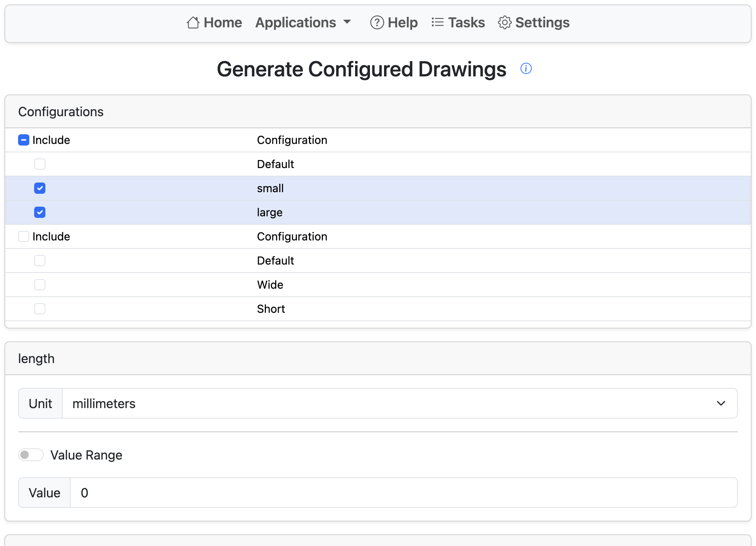Click the Tasks list icon

tap(437, 23)
